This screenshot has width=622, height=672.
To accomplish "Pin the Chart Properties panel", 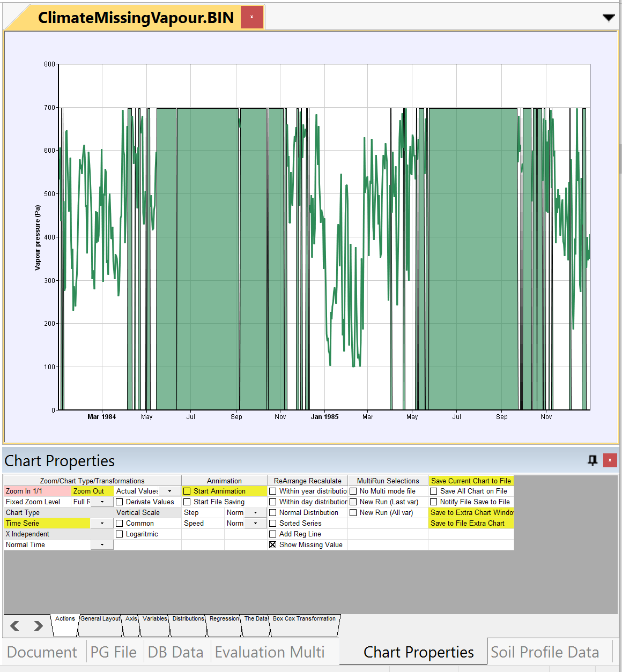I will pyautogui.click(x=593, y=460).
